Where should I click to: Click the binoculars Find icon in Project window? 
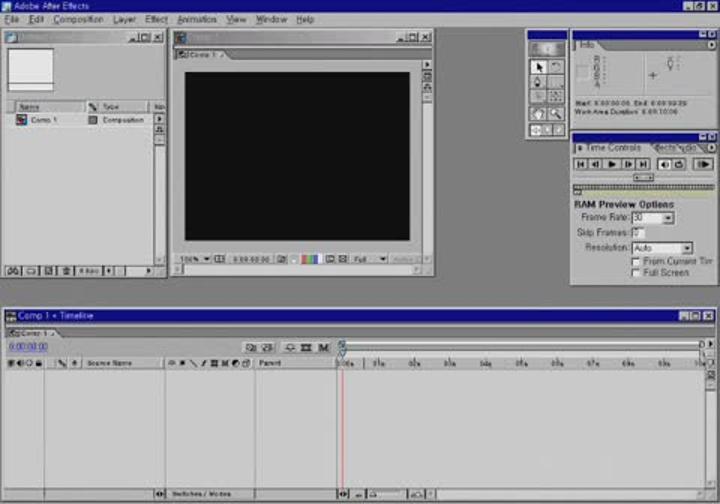click(13, 271)
